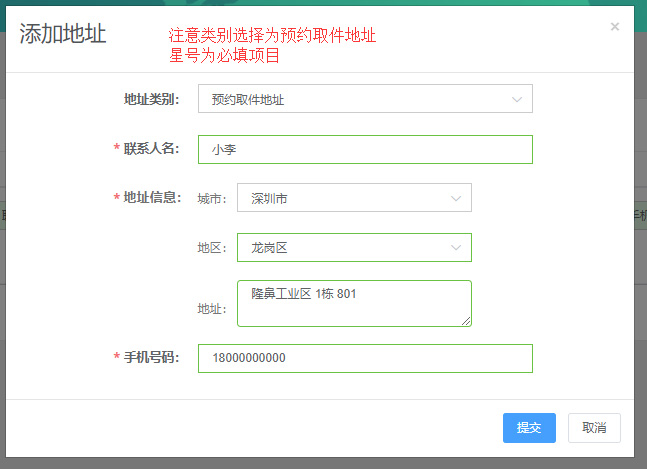Viewport: 647px width, 469px height.
Task: Click the 联系人名 input field
Action: 365,149
